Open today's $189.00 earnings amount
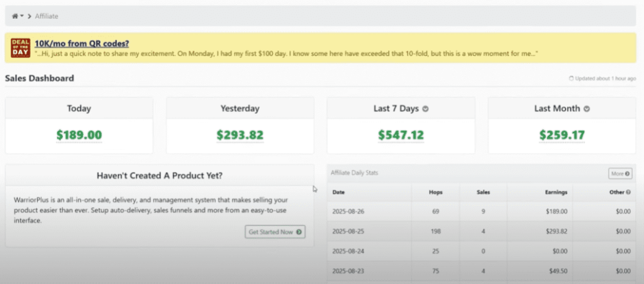This screenshot has height=284, width=644. click(x=79, y=134)
